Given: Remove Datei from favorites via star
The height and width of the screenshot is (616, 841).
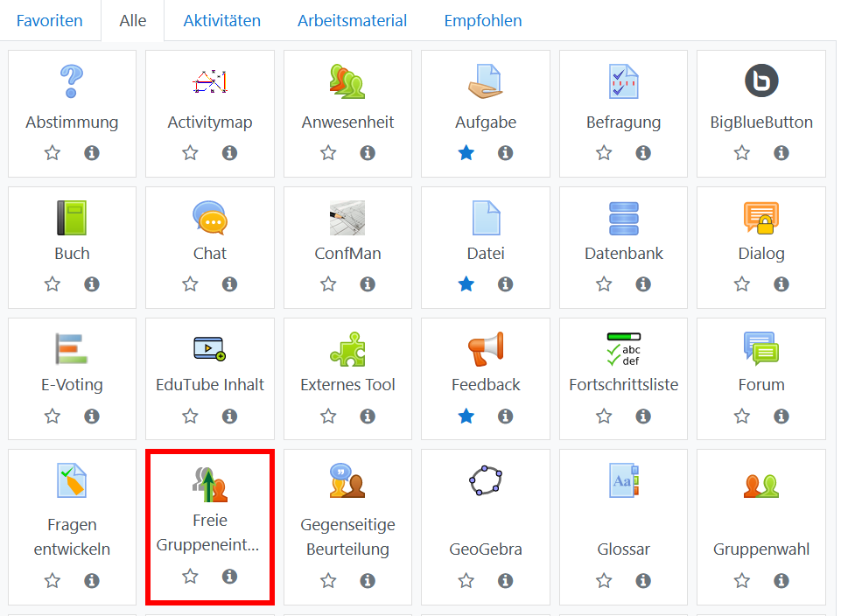Looking at the screenshot, I should click(x=466, y=284).
